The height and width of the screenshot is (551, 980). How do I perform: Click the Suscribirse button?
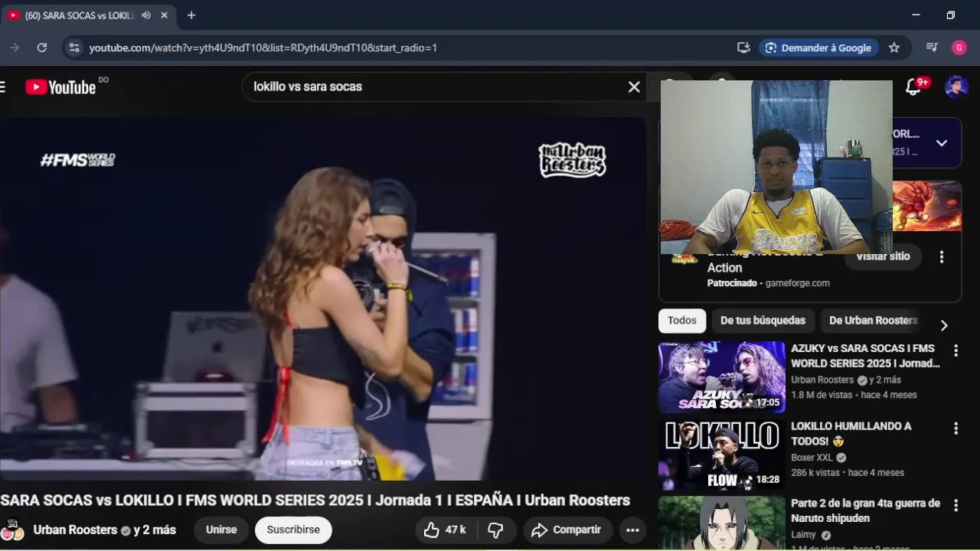click(293, 530)
